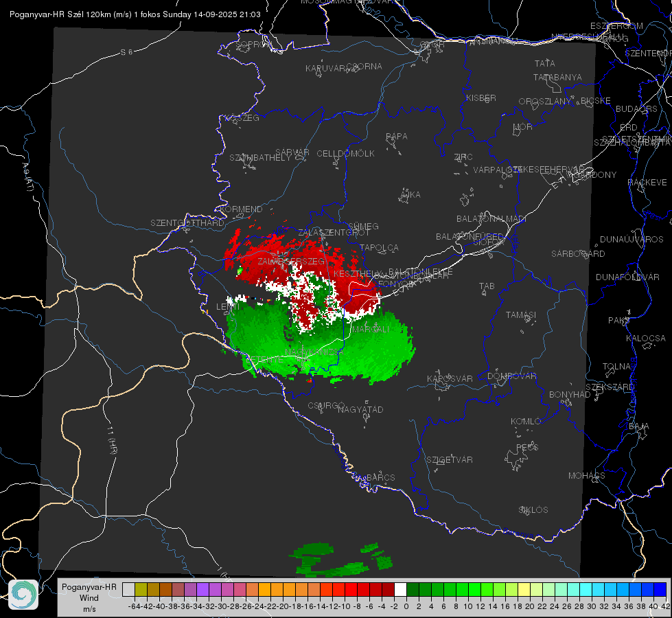Click the TATA city label
This screenshot has width=672, height=618.
(545, 63)
